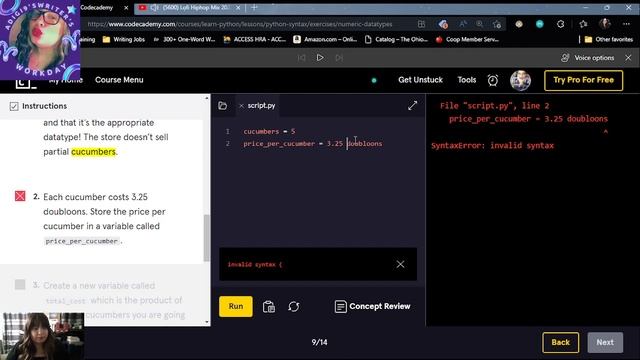
Task: Open the ACCESS HRA bookmark
Action: click(255, 40)
